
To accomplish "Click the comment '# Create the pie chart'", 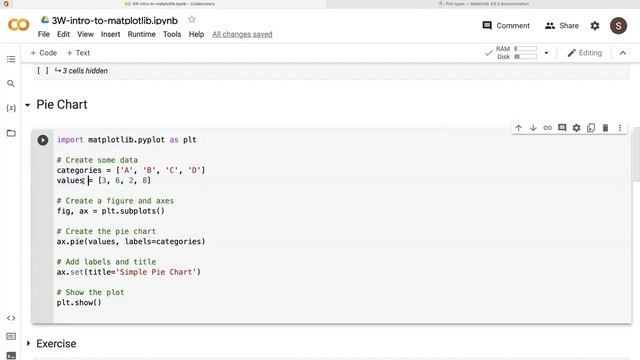I will point(106,231).
